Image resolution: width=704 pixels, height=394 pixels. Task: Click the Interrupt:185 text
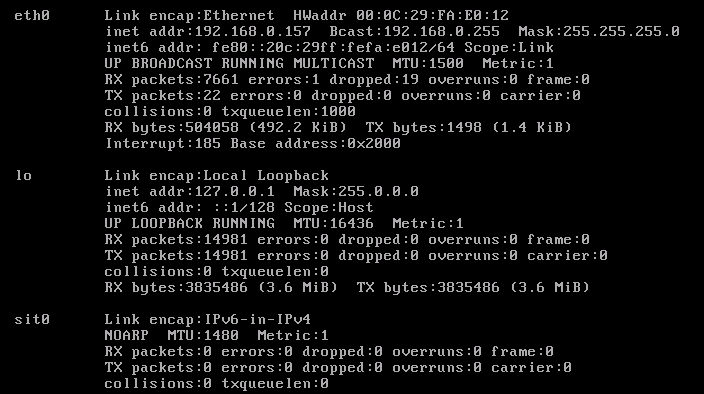tap(163, 144)
